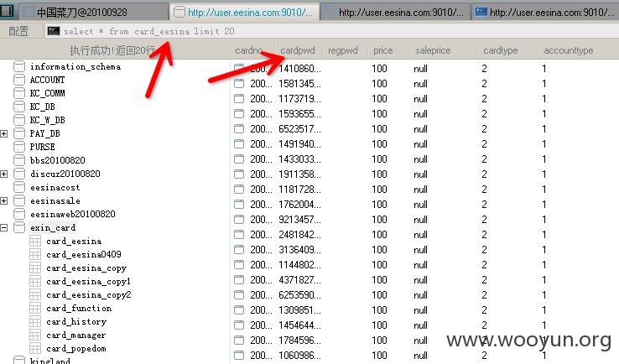
Task: Click the card_eesina_copy table icon
Action: (x=35, y=268)
